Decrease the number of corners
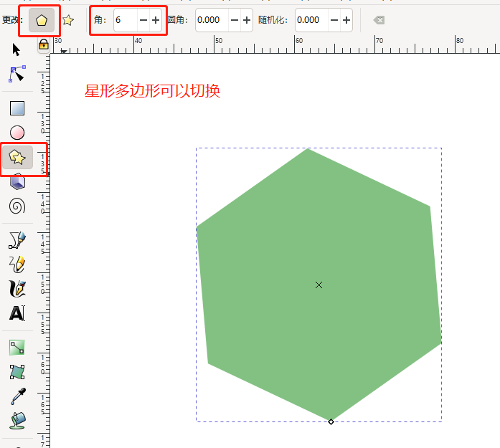 tap(143, 20)
